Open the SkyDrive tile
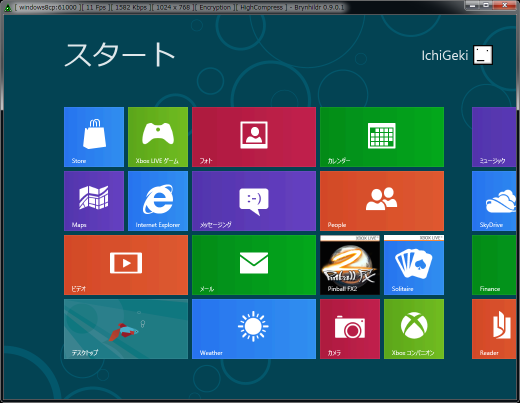520x403 pixels. pyautogui.click(x=494, y=201)
